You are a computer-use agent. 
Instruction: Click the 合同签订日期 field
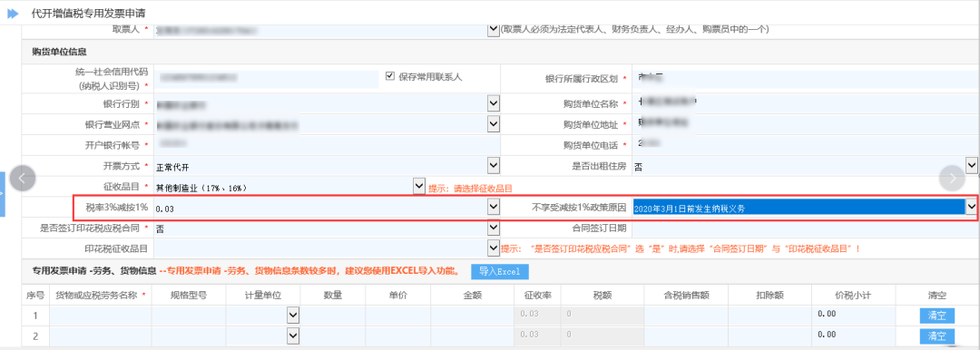coord(805,228)
